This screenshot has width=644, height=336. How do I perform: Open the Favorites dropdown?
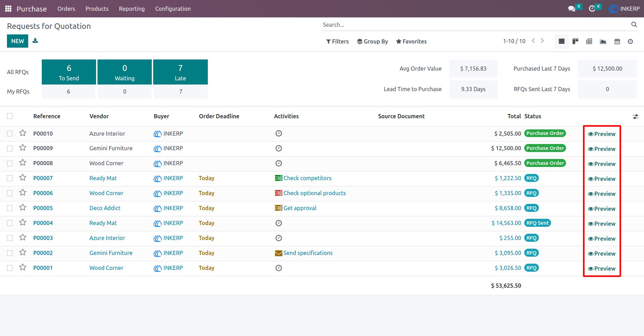click(x=411, y=41)
